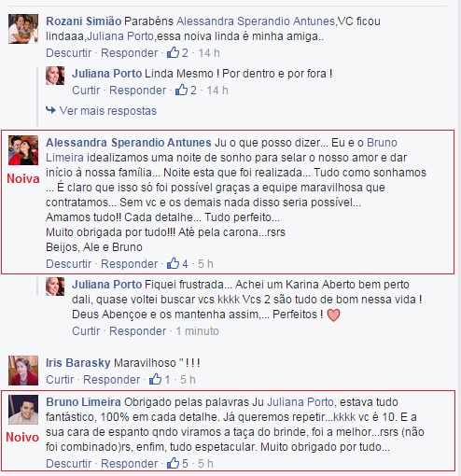Image resolution: width=461 pixels, height=476 pixels.
Task: Click reply arrow icon beside 'Ver mais respostas'
Action: pos(50,110)
